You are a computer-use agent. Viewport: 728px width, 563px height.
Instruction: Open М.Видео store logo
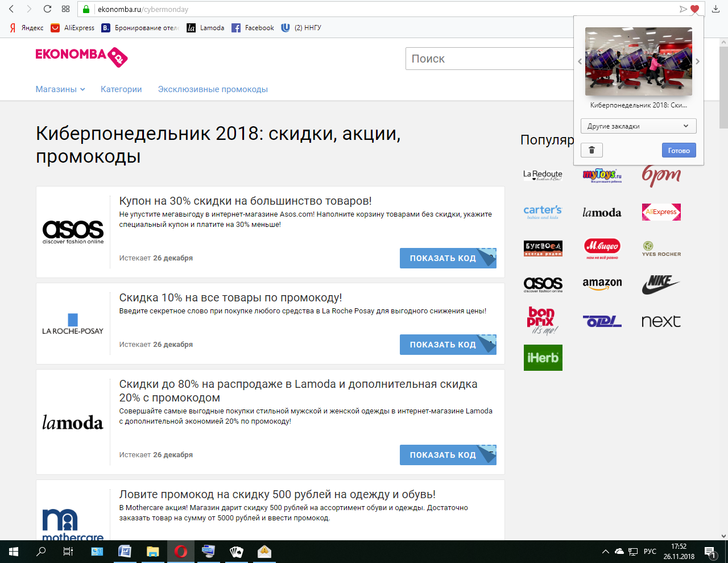602,248
